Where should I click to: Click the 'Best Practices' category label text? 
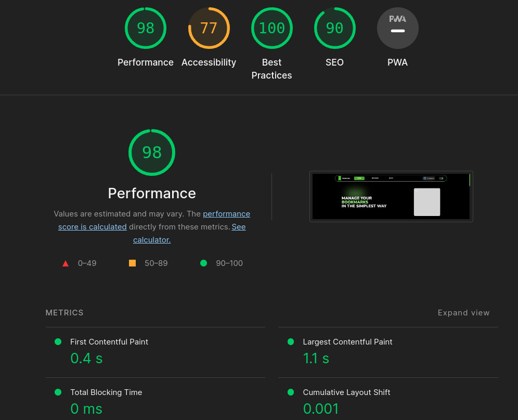tap(271, 69)
